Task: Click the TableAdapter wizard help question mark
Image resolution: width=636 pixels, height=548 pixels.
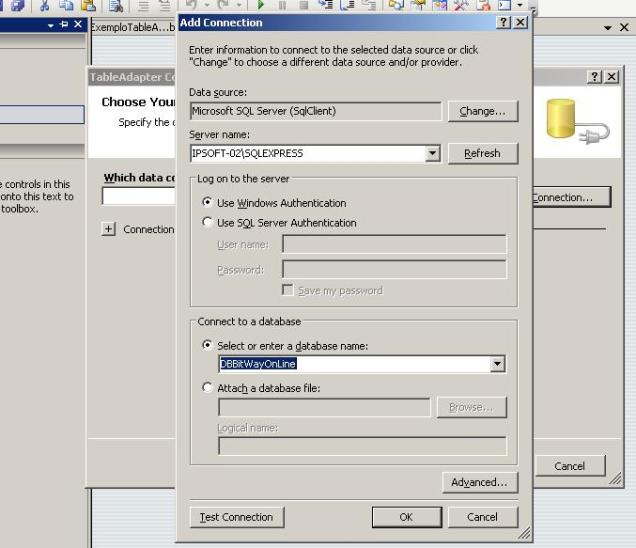Action: tap(594, 76)
